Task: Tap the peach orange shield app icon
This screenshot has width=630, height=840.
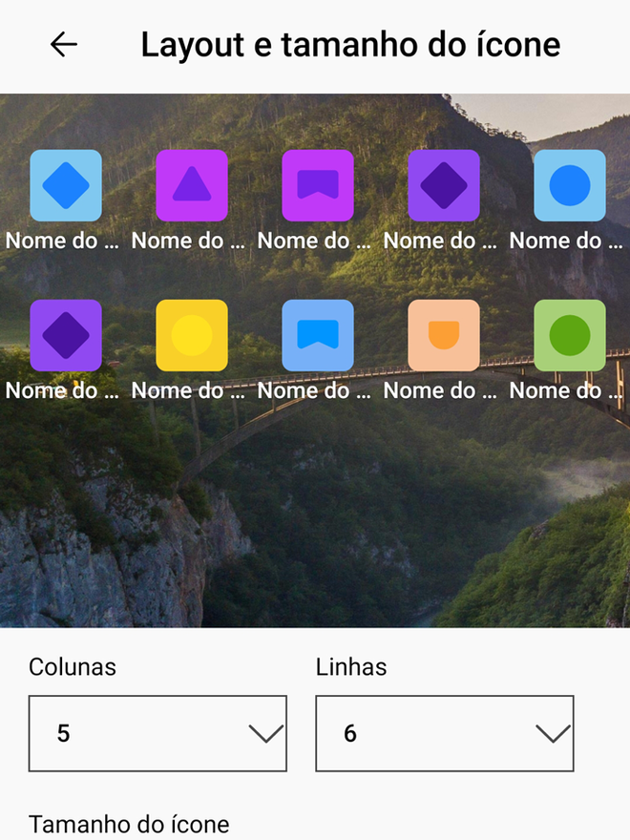Action: tap(444, 335)
